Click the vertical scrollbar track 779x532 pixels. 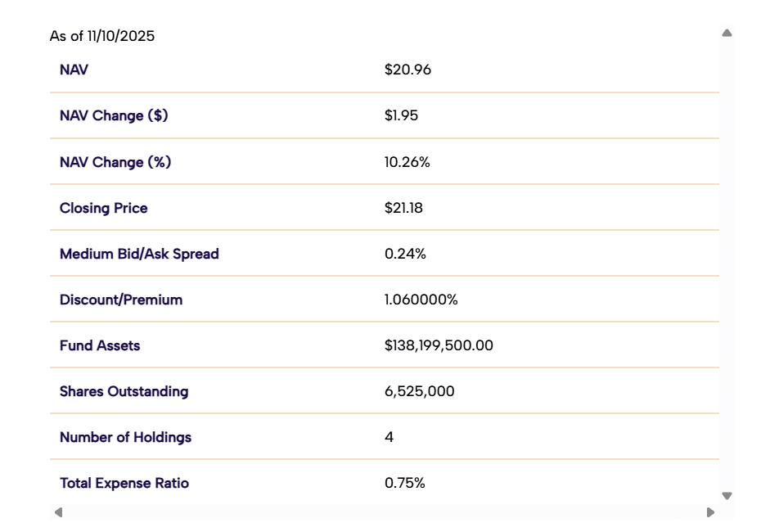(x=725, y=262)
